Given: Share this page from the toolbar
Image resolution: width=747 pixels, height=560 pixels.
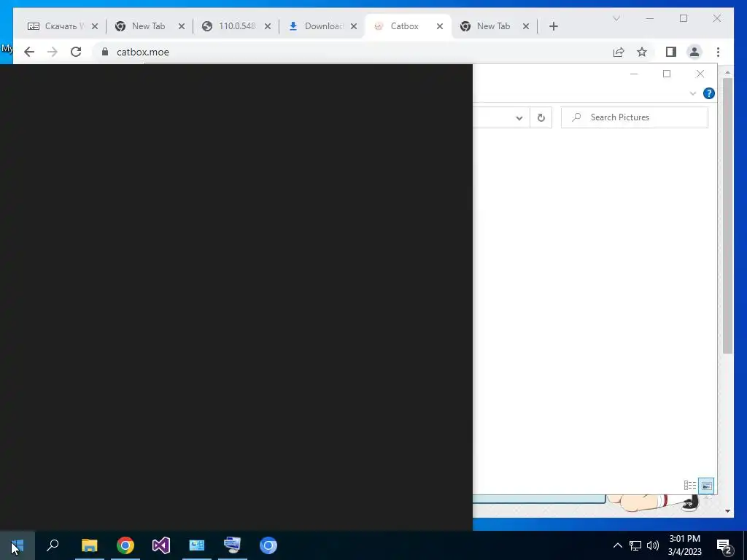Looking at the screenshot, I should 619,52.
